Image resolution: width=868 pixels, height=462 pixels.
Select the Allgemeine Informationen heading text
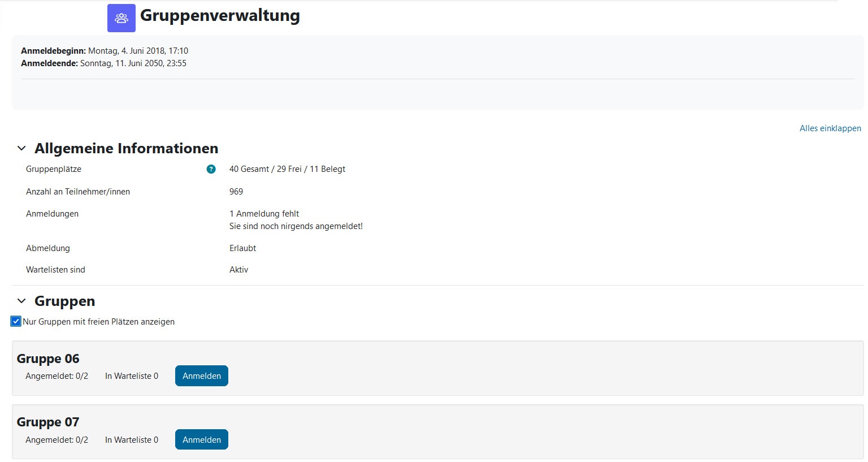click(x=126, y=148)
